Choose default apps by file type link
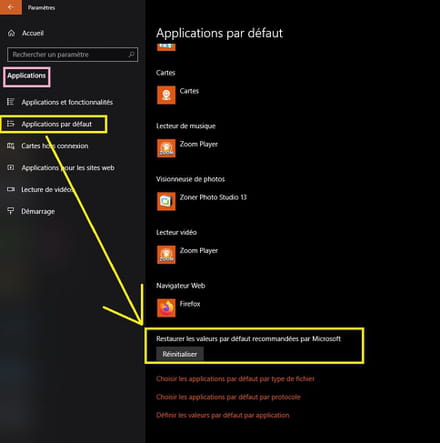 click(x=235, y=379)
